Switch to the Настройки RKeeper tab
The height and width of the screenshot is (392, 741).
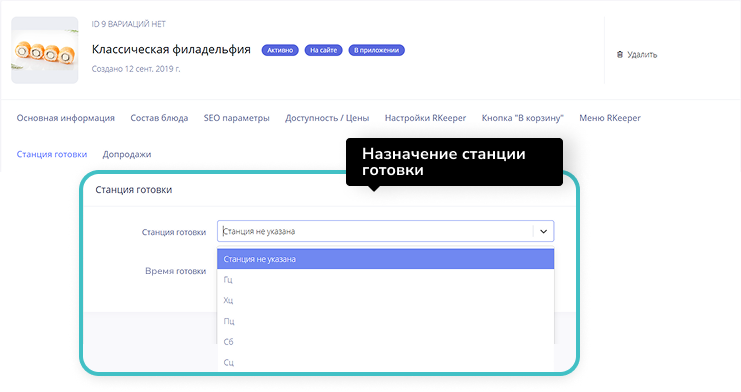pos(425,118)
